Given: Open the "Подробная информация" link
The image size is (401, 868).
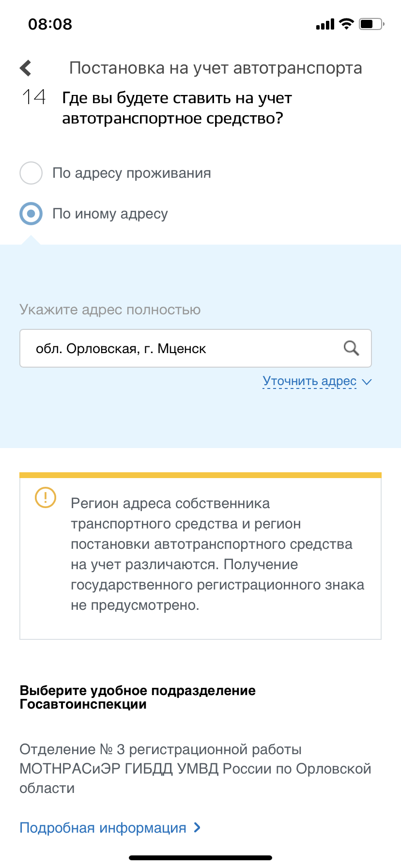Looking at the screenshot, I should 103,828.
